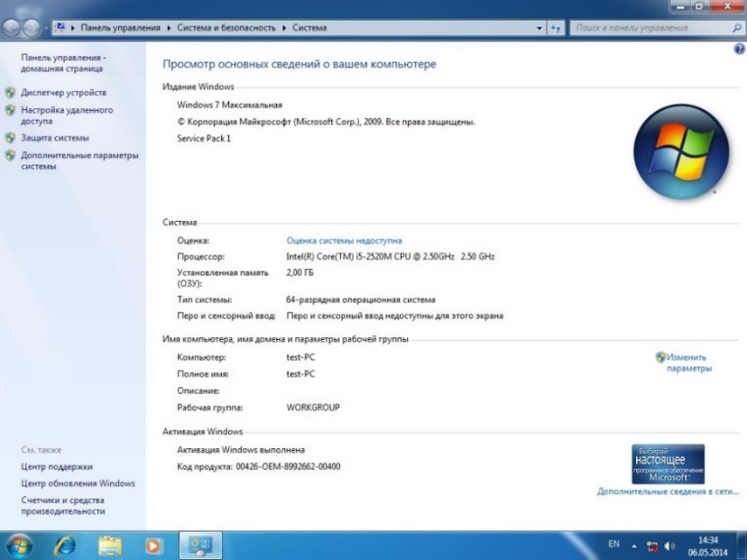Screen dimensions: 747x560
Task: Click the EN input language indicator
Action: click(614, 544)
